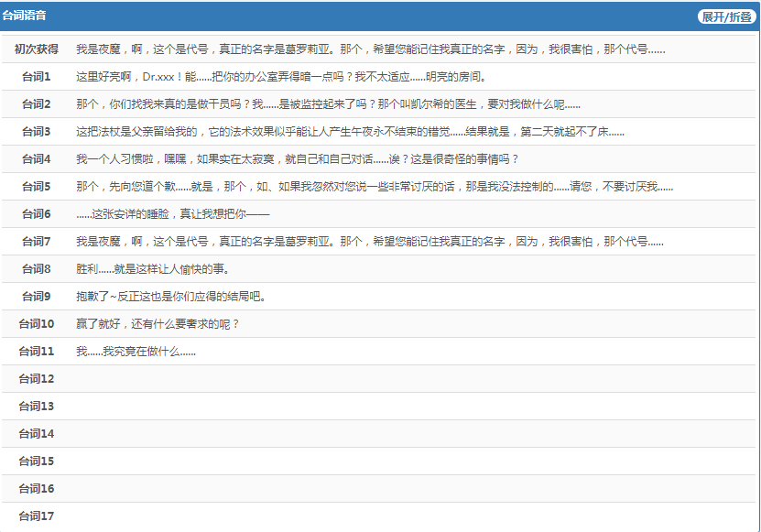Select the 台词16 row label

point(37,489)
